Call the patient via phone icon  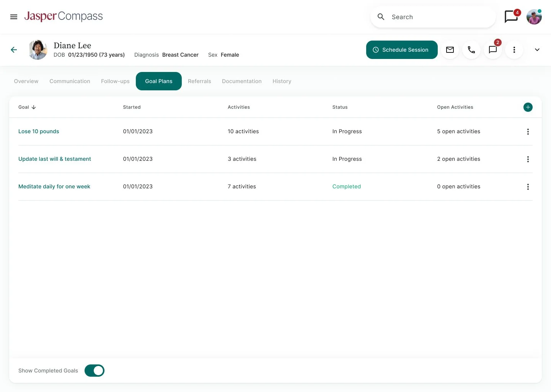point(471,50)
